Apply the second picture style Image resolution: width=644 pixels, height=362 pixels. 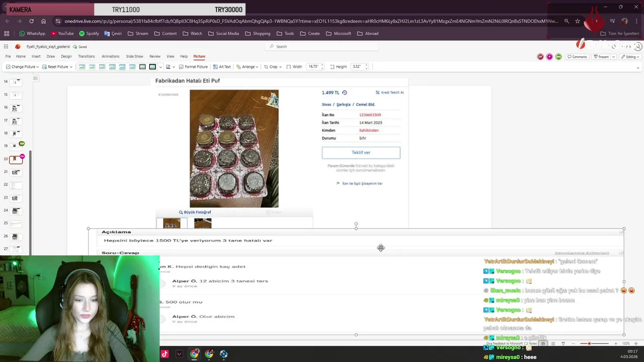point(92,66)
